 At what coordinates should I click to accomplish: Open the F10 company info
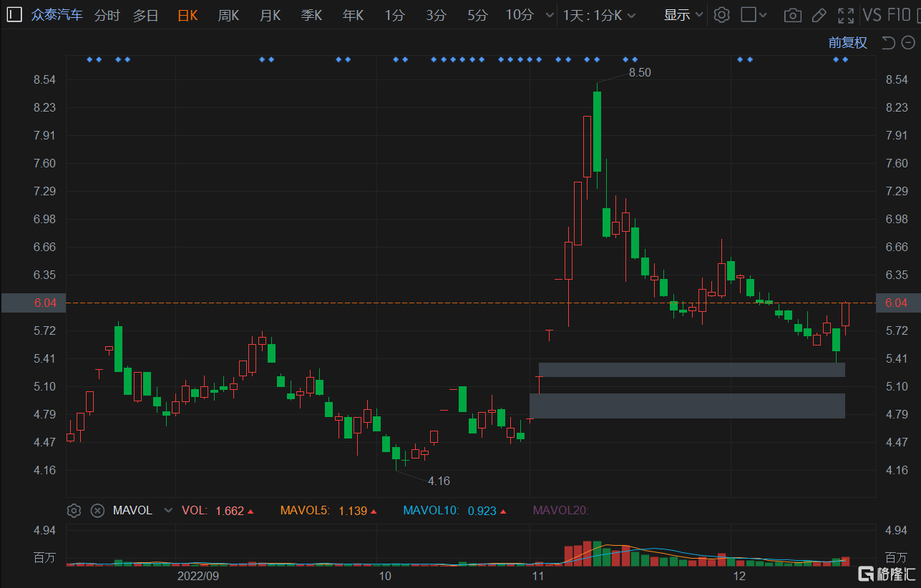(899, 15)
